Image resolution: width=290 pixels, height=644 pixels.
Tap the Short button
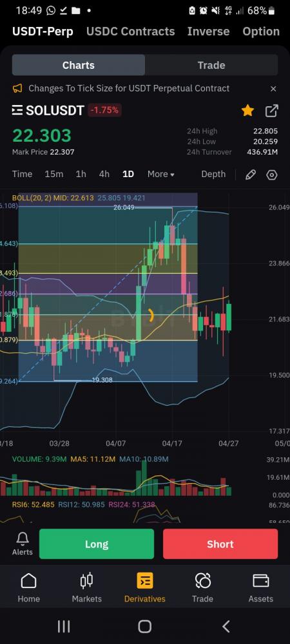tap(220, 544)
